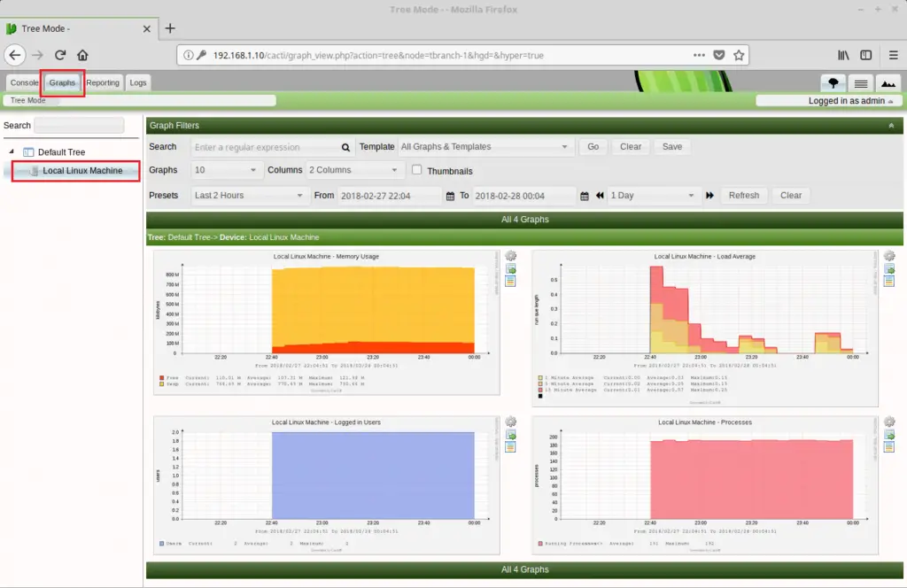
Task: Enable the Thumbnails checkbox
Action: point(416,170)
